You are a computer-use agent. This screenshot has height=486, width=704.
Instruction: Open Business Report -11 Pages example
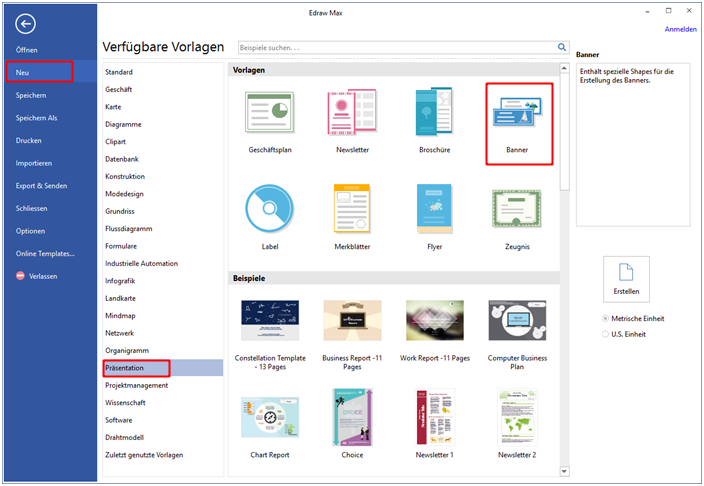click(x=352, y=320)
